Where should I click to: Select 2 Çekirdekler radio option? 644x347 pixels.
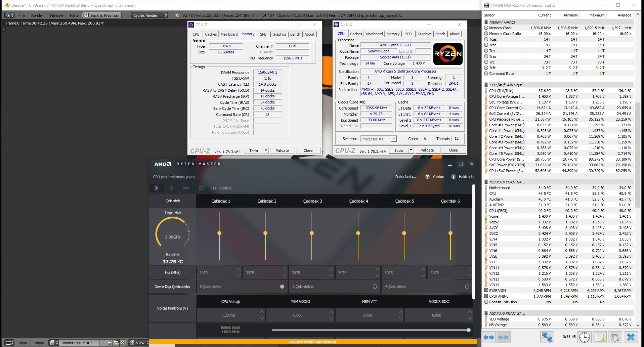click(375, 287)
